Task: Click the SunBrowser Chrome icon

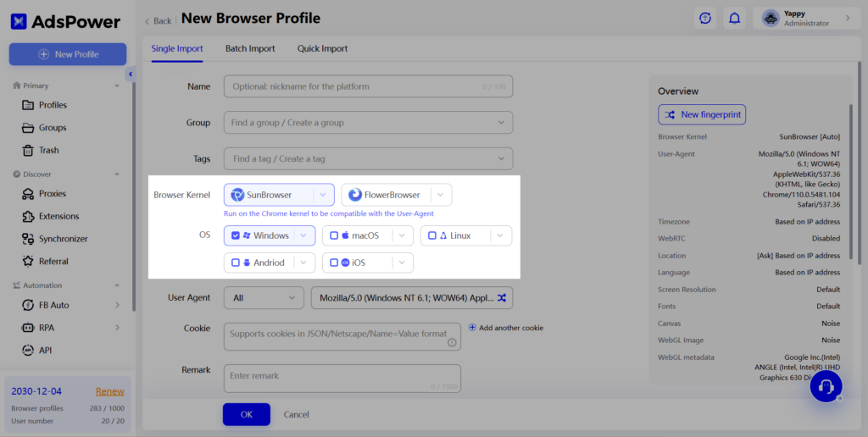Action: click(237, 195)
